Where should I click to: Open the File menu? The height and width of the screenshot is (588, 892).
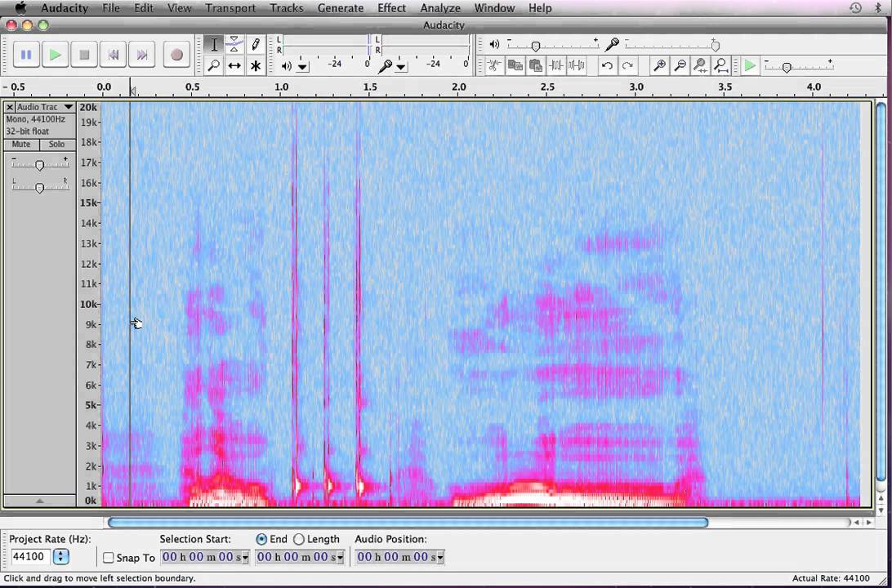pyautogui.click(x=111, y=8)
